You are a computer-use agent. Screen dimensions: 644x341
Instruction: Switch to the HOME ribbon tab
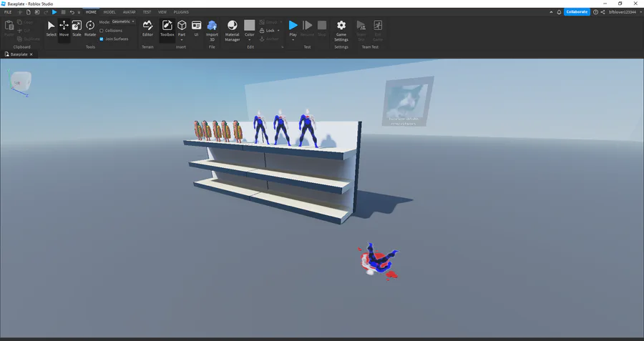[x=91, y=12]
